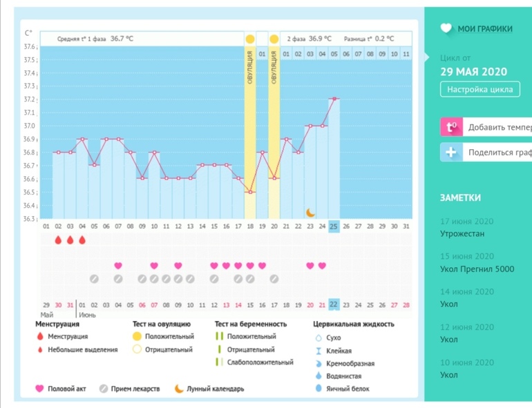Click the temperature point at 37.2 on day 25

pos(334,99)
